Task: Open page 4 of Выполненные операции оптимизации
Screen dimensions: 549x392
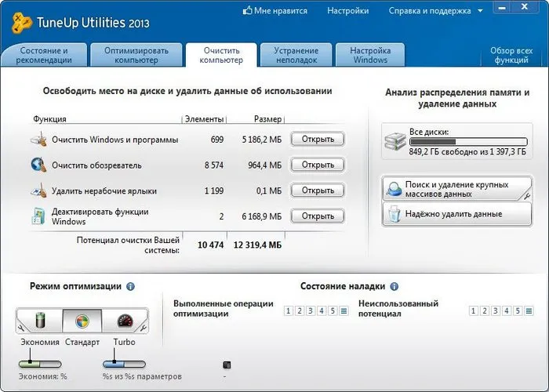Action: [322, 310]
